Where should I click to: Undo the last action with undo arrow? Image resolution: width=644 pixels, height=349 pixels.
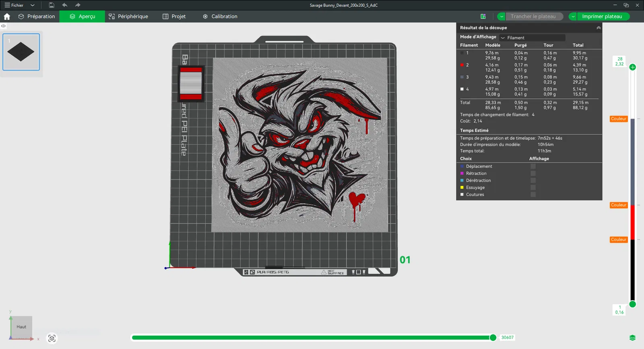click(x=65, y=5)
